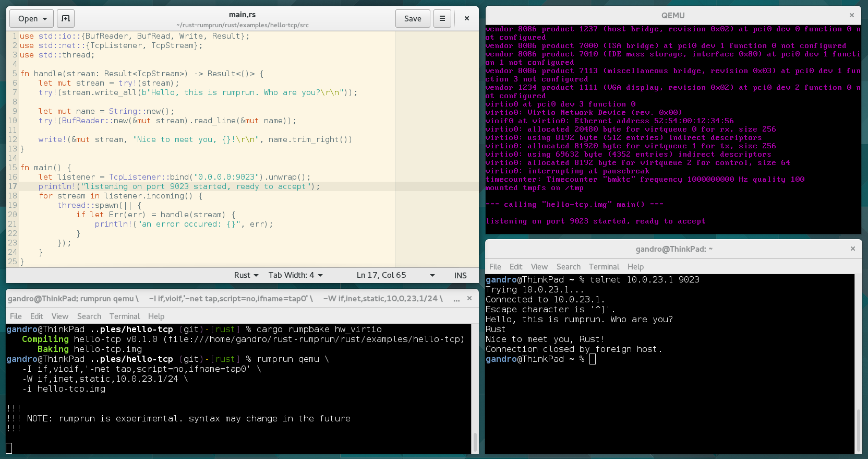Screen dimensions: 868x459
Task: Click the '-i hello-tcp.img' argument line
Action: 64,389
